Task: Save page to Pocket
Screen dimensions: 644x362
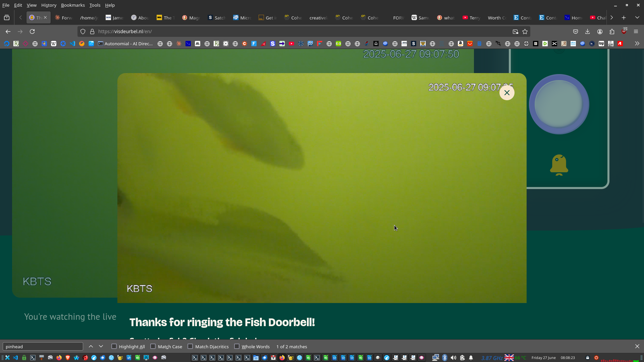Action: (576, 32)
